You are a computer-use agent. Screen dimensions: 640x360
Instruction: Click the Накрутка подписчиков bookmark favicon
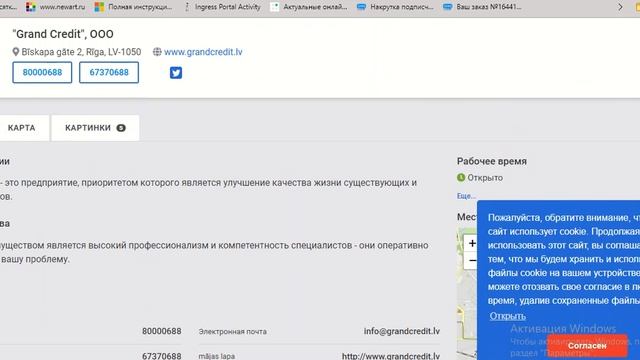[361, 7]
